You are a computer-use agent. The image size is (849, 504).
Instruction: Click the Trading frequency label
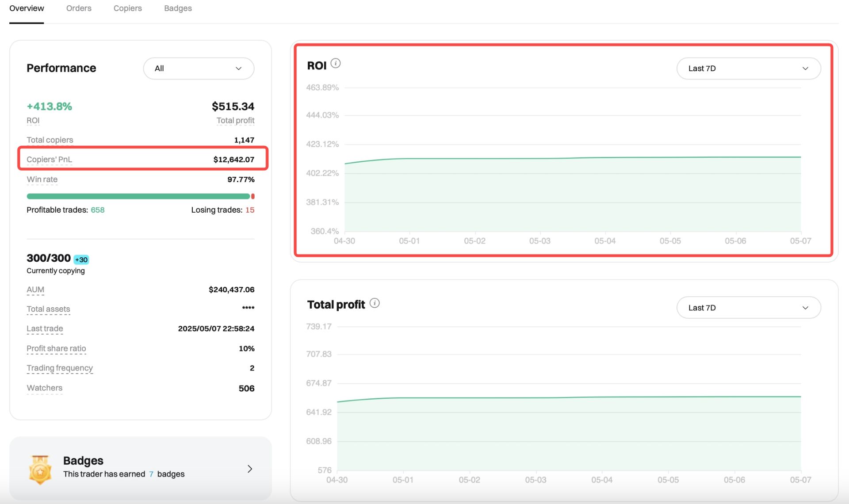click(60, 368)
